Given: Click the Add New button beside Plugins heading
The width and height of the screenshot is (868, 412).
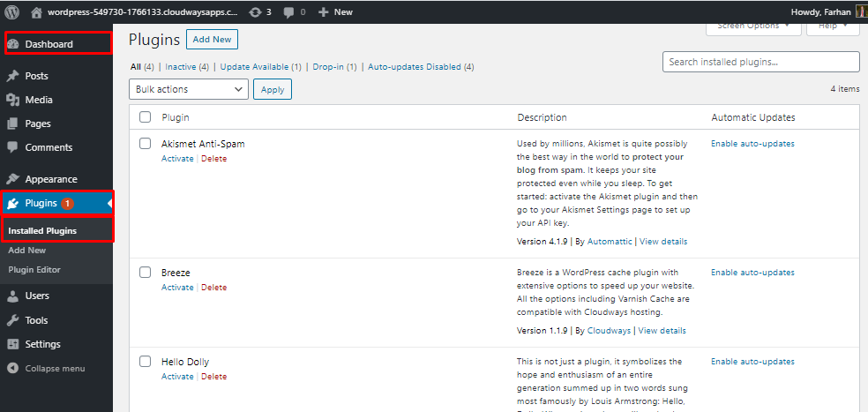Looking at the screenshot, I should (212, 40).
